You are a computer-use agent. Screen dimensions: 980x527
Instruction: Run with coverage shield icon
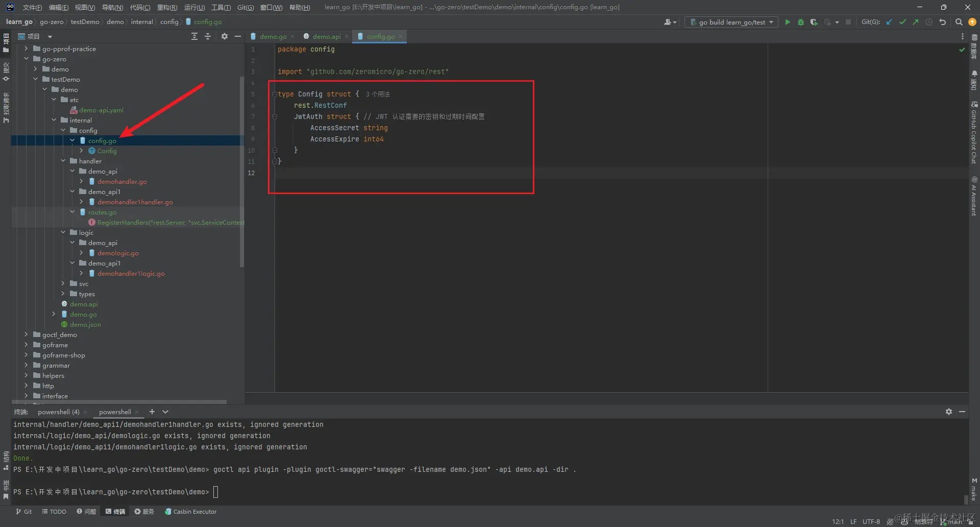tap(814, 22)
